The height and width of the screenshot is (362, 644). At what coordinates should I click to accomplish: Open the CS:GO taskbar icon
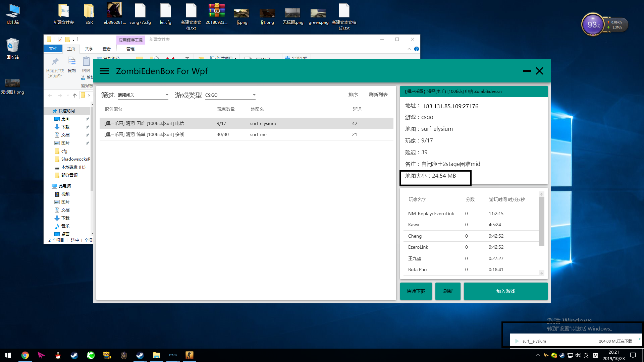point(190,355)
